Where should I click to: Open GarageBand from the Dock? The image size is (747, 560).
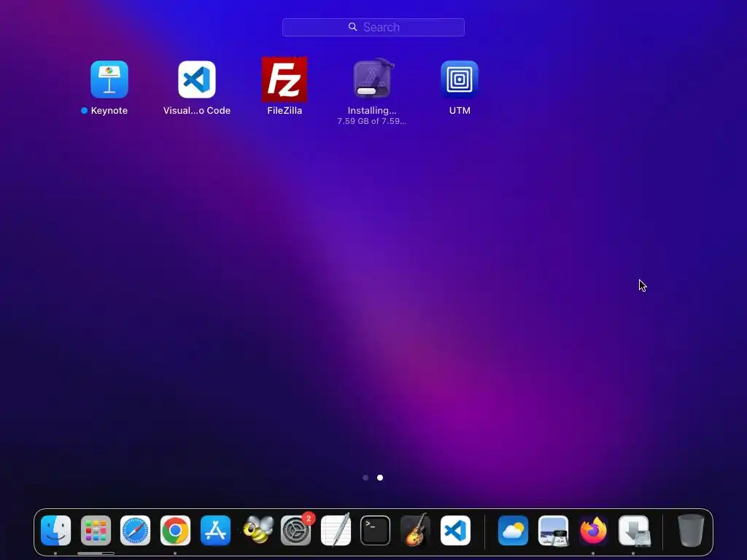pyautogui.click(x=415, y=529)
